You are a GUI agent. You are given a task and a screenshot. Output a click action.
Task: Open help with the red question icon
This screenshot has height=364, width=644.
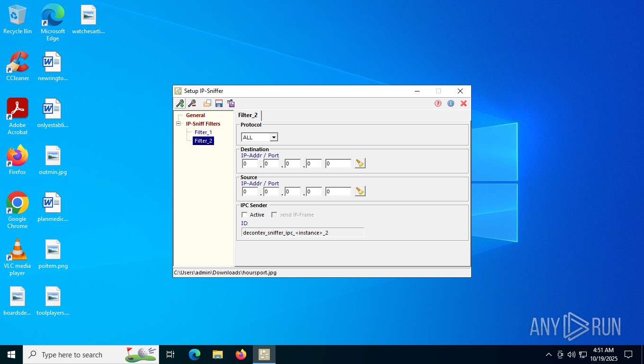point(438,103)
